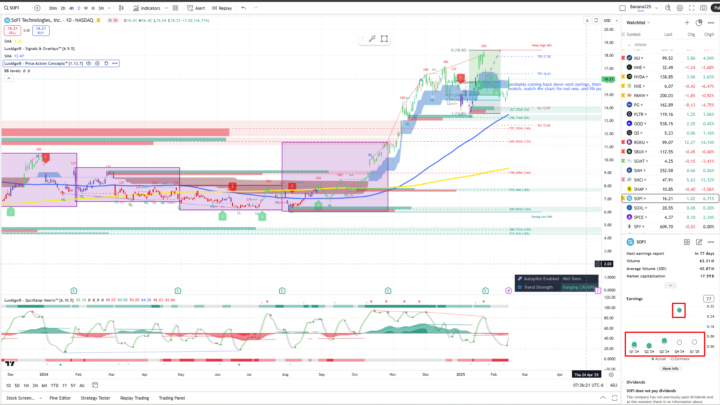Open the Pine Editor tab
The width and height of the screenshot is (720, 405).
coord(60,398)
